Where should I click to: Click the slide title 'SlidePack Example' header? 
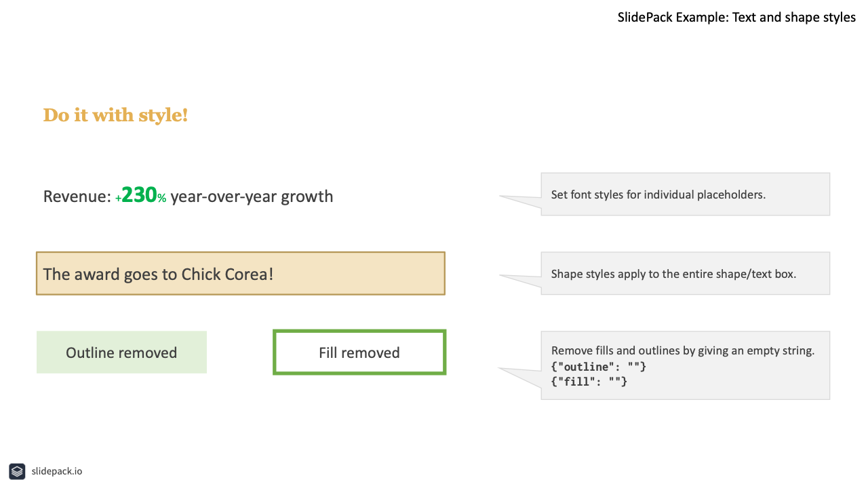point(736,18)
